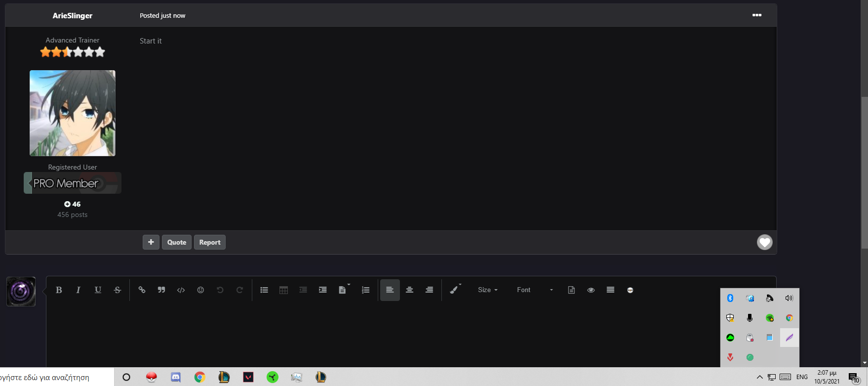868x386 pixels.
Task: Toggle bold formatting in the editor
Action: pyautogui.click(x=59, y=290)
